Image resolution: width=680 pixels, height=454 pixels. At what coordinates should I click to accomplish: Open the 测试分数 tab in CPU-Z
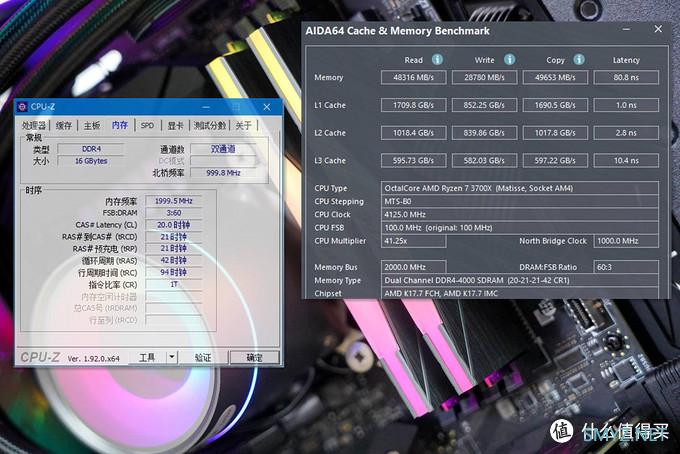210,125
